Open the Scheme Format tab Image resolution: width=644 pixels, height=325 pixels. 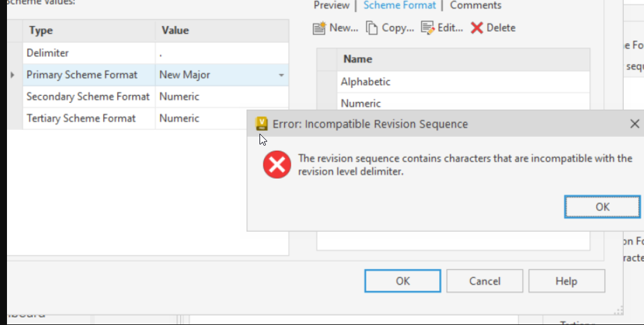point(399,6)
